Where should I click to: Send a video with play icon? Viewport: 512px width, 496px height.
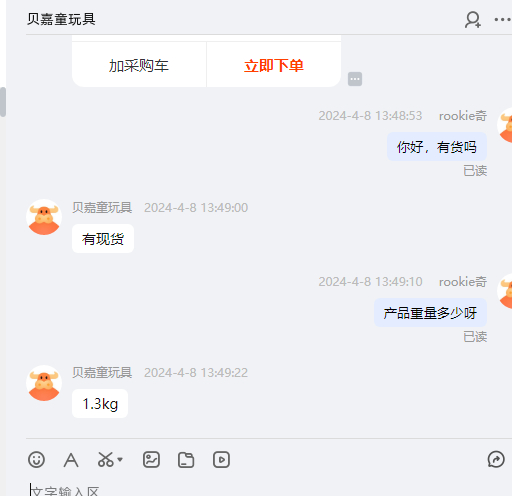(x=221, y=460)
